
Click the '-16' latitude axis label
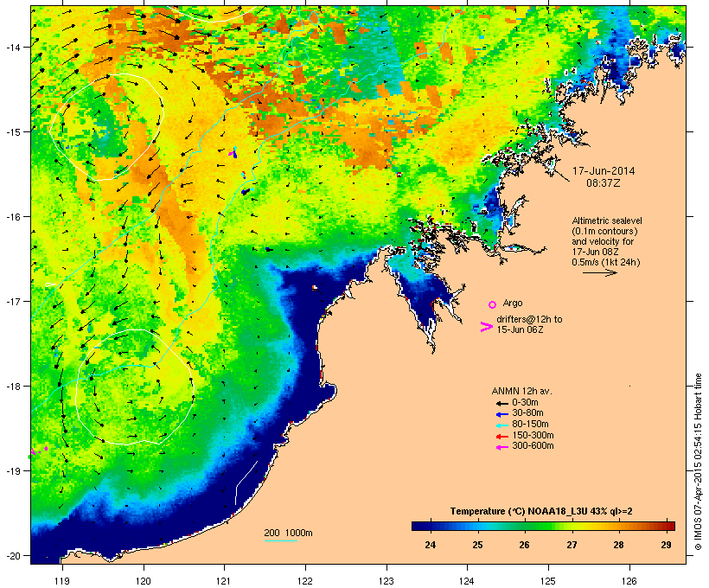pos(12,217)
